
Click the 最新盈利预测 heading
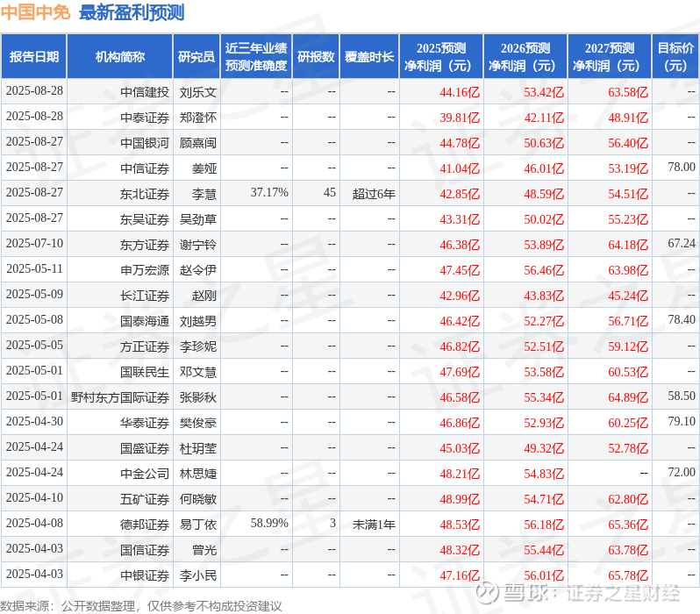(x=132, y=12)
